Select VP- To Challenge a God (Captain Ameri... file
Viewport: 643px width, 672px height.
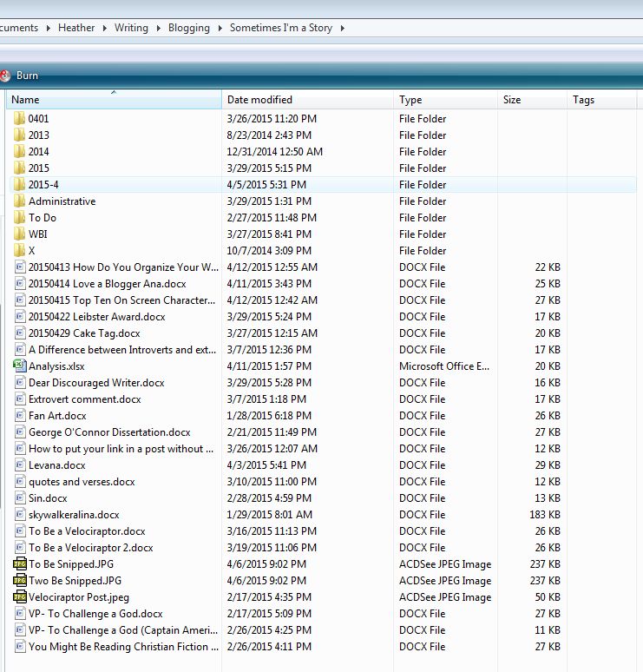coord(123,630)
